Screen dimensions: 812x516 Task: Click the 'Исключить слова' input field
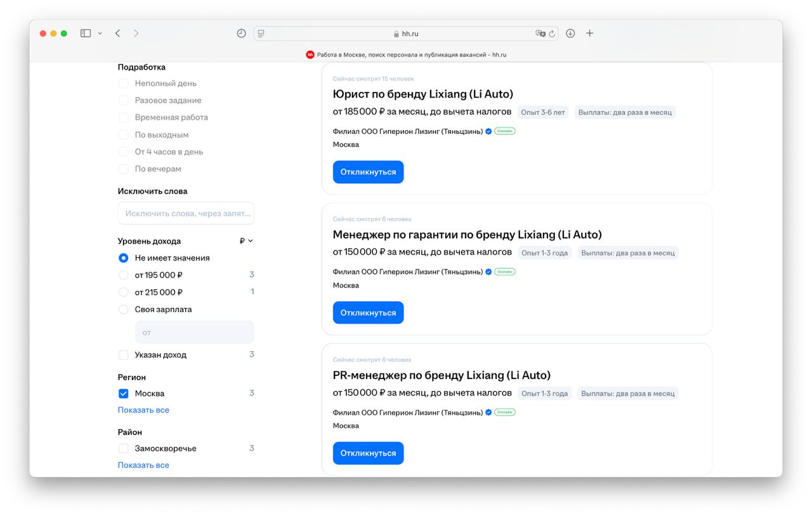coord(186,214)
